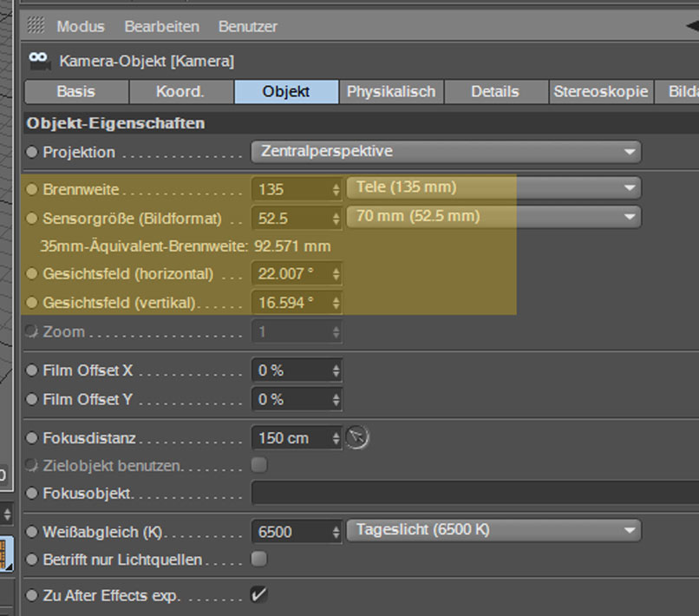The image size is (699, 616).
Task: Toggle the Fokusdistanz animation dot
Action: (31, 438)
